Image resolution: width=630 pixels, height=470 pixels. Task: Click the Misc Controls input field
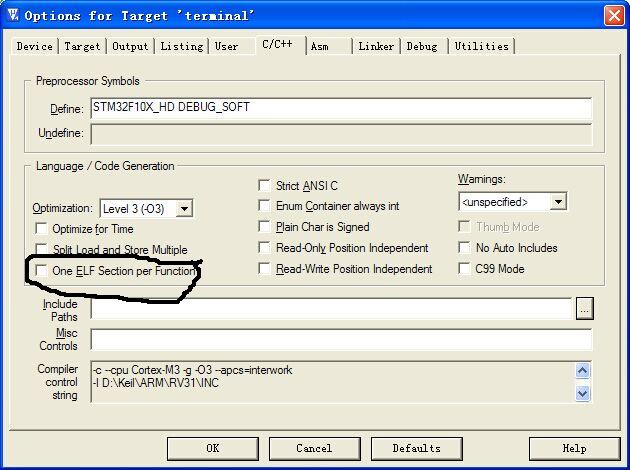[341, 339]
